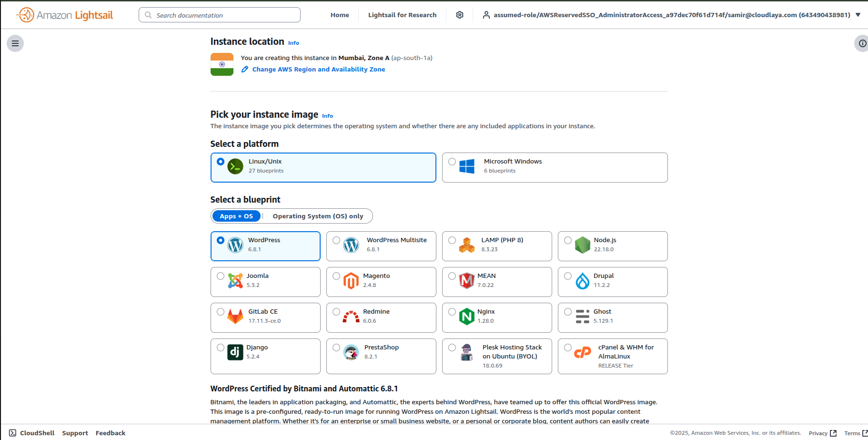Image resolution: width=868 pixels, height=440 pixels.
Task: Click the Node.js blueprint icon
Action: 583,245
